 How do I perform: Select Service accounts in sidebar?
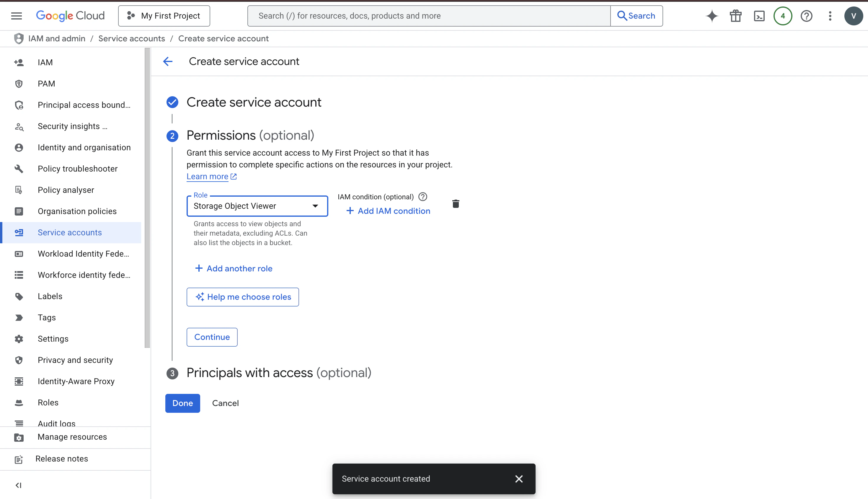(71, 232)
